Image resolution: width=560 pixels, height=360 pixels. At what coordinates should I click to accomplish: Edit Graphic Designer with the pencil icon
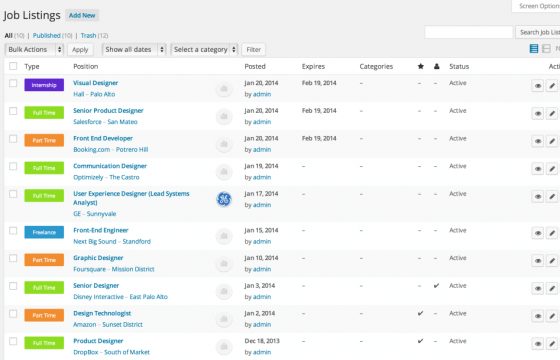tap(552, 261)
